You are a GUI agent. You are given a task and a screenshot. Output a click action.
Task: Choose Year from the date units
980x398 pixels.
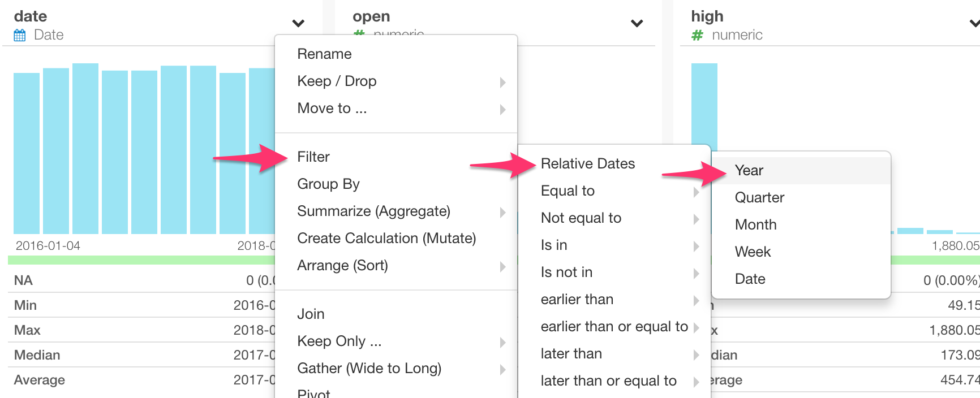tap(749, 170)
